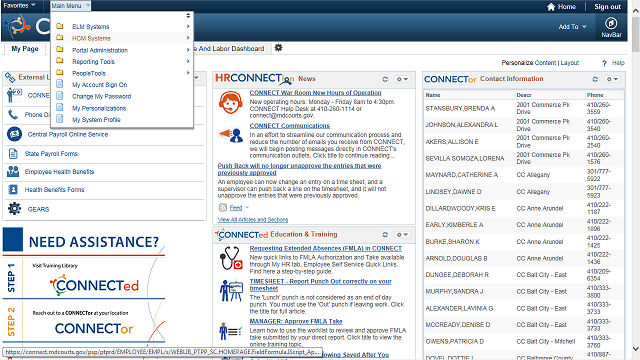The width and height of the screenshot is (640, 360).
Task: Expand the ELM Systems submenu arrow
Action: [x=188, y=26]
